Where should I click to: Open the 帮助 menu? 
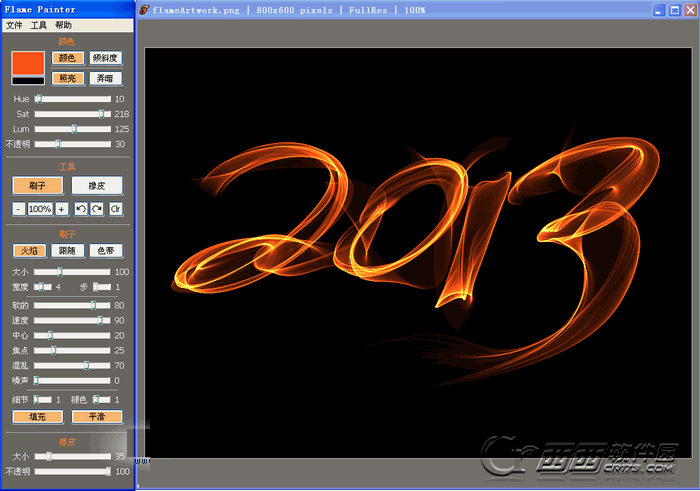[x=63, y=25]
